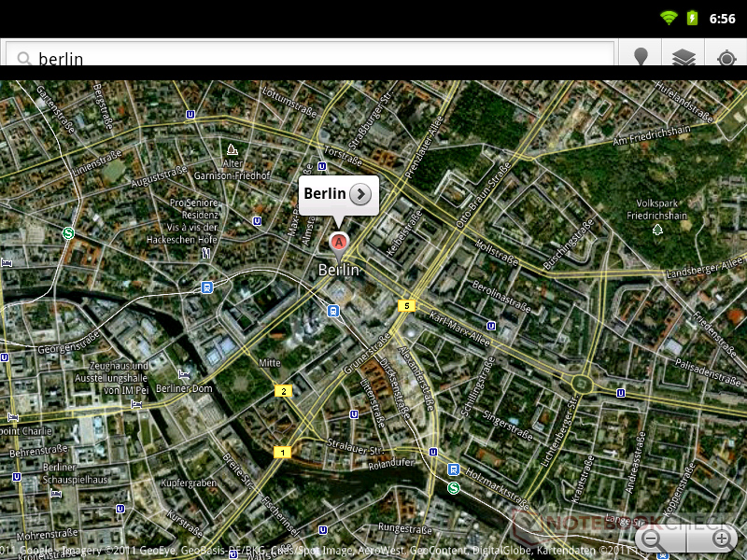Viewport: 747px width, 560px height.
Task: Tap the U-Bahn icon left of Rungestraße
Action: (322, 530)
